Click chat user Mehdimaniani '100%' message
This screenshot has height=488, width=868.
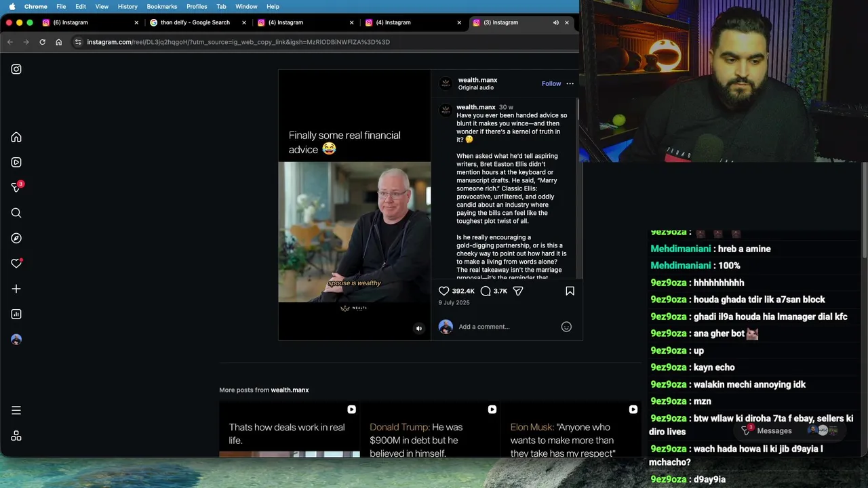(695, 266)
